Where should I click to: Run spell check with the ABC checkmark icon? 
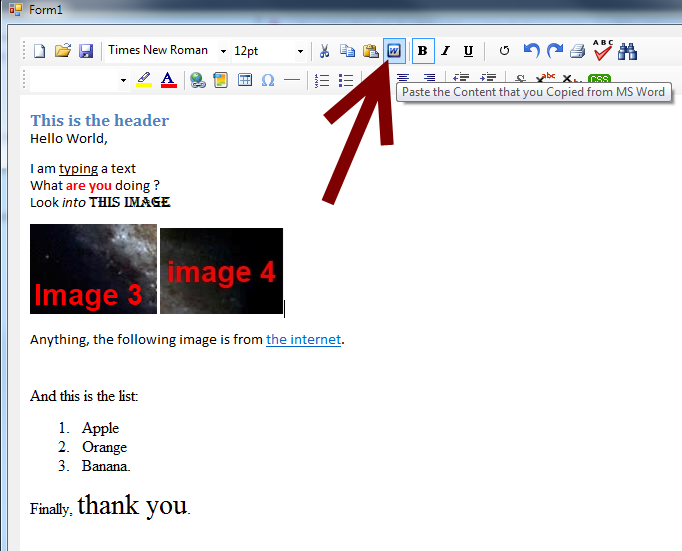coord(603,50)
